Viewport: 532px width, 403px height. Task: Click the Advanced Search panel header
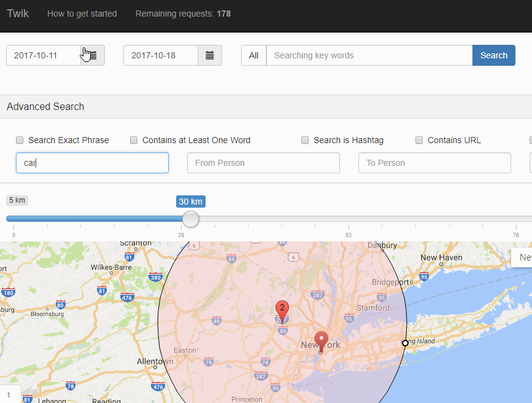click(266, 107)
